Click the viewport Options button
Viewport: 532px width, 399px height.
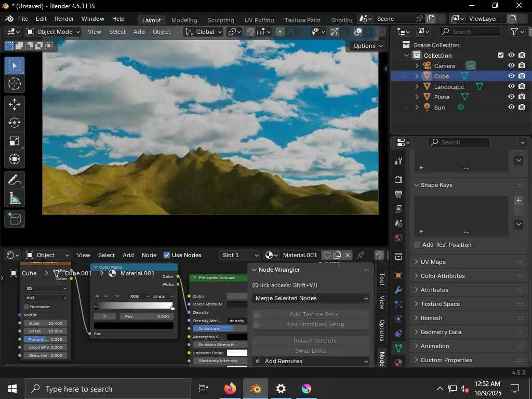pos(368,46)
